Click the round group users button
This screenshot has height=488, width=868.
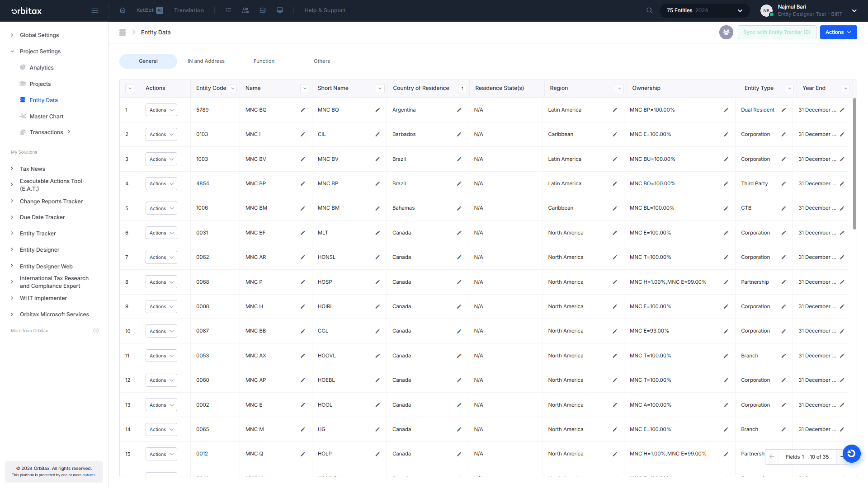tap(726, 32)
